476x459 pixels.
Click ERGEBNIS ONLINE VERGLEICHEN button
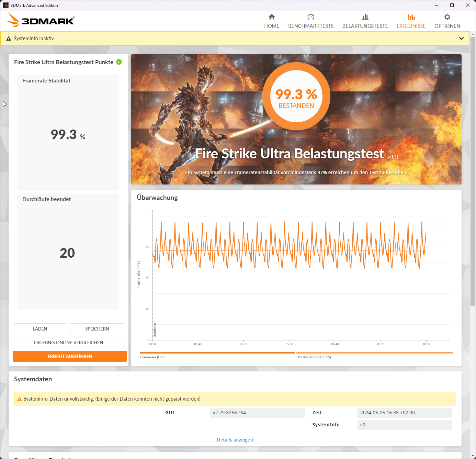[x=68, y=343]
